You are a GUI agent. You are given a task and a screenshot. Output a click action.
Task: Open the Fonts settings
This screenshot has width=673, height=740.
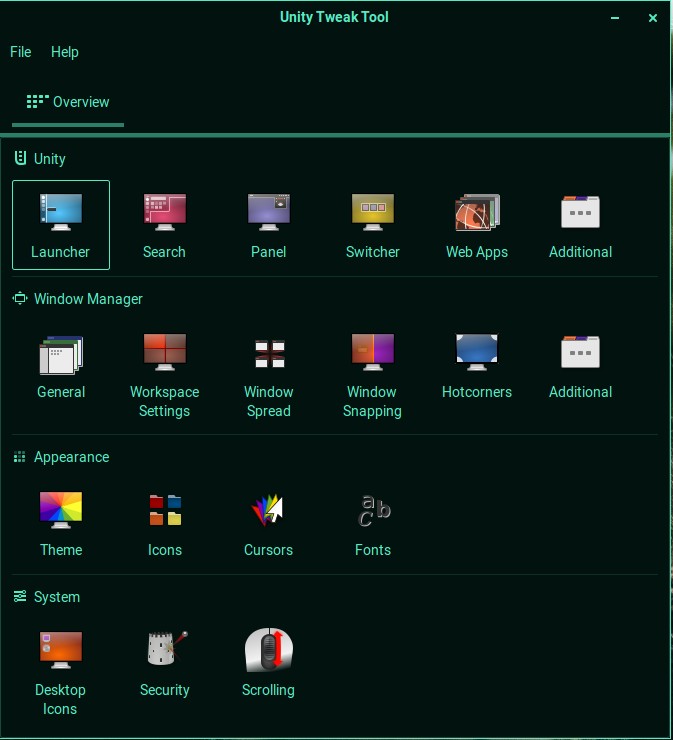372,522
